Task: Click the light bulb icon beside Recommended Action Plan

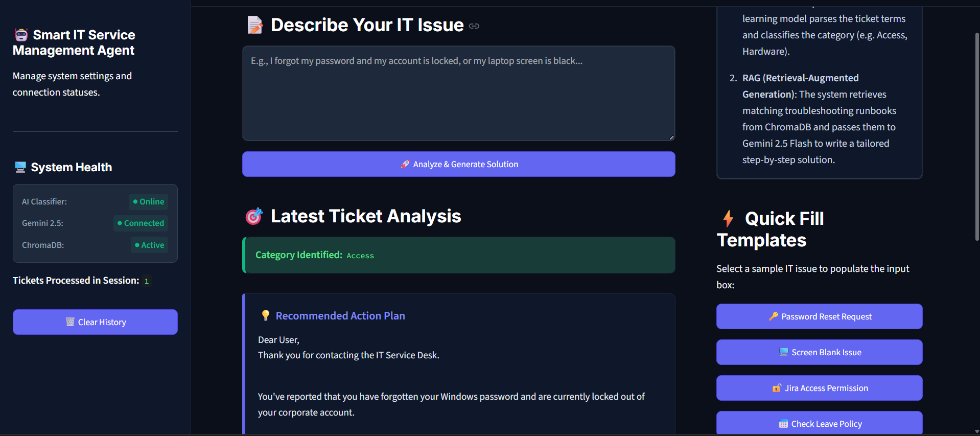Action: point(265,315)
